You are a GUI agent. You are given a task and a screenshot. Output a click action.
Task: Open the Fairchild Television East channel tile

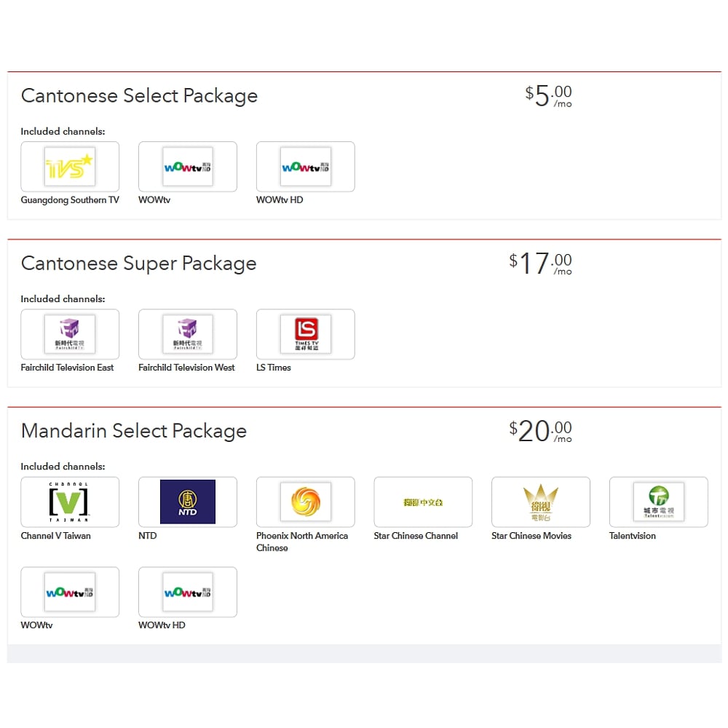pos(70,334)
